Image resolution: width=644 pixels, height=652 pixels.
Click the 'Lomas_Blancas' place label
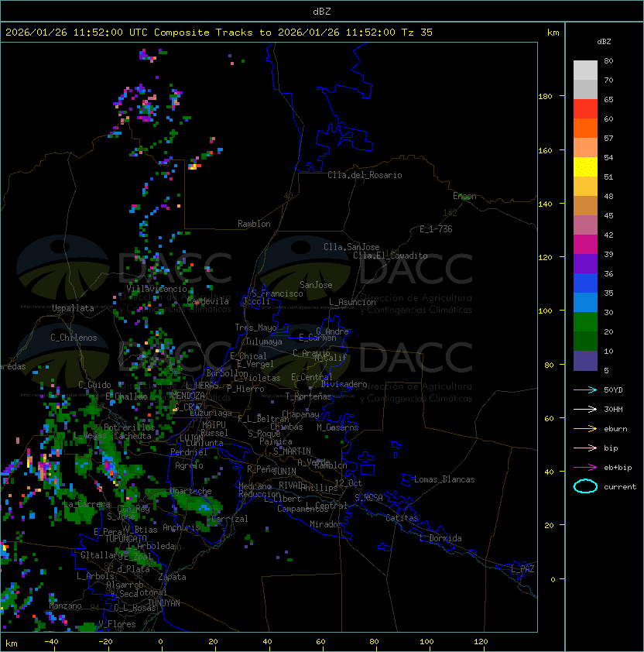(444, 479)
